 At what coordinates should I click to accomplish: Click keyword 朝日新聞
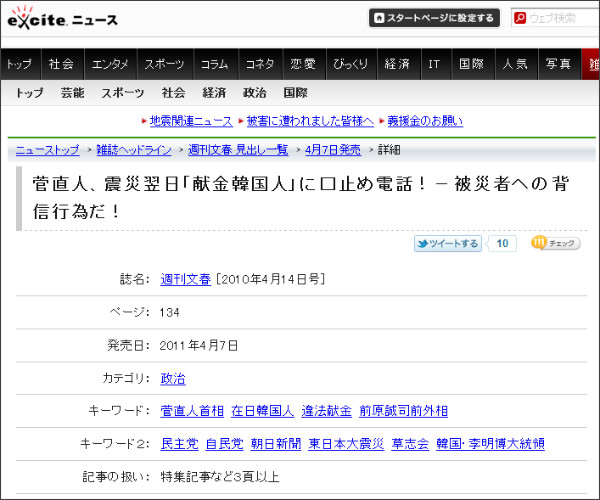(x=276, y=444)
